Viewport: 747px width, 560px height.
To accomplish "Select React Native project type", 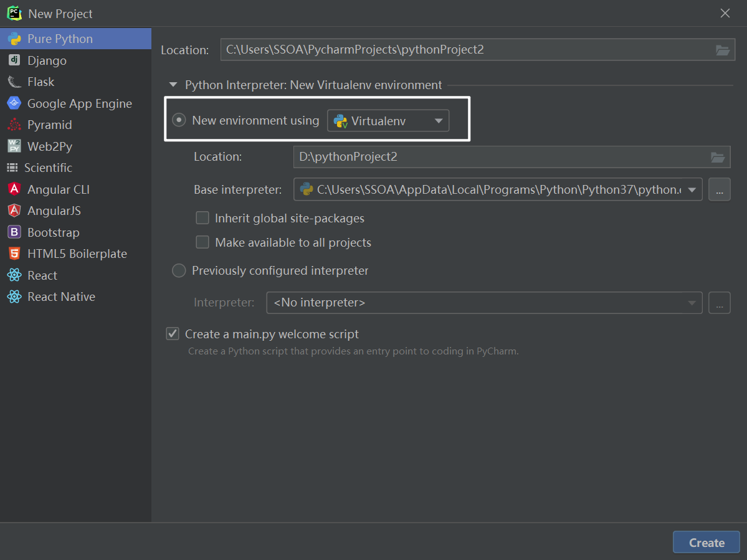I will pyautogui.click(x=76, y=297).
